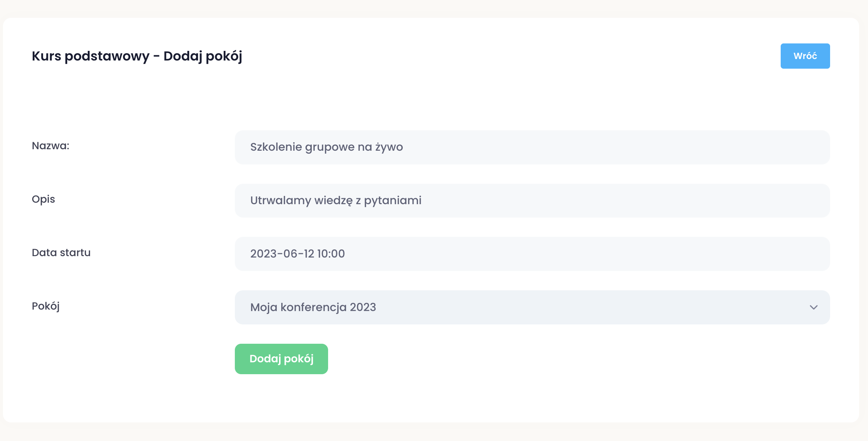Click "Kurs podstawowy" in the page title

[x=90, y=56]
